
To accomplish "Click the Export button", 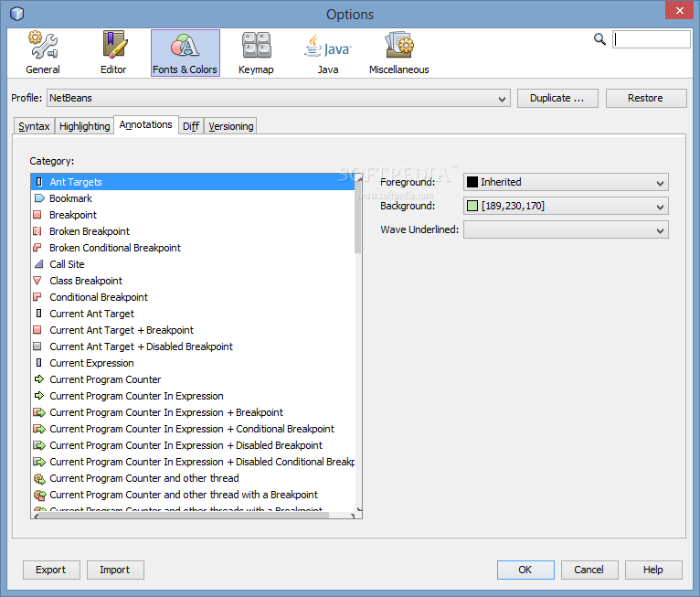I will 51,570.
